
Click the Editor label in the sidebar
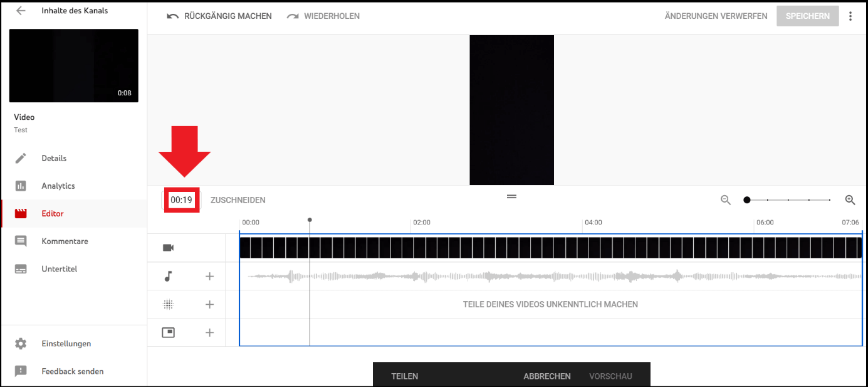[x=53, y=213]
